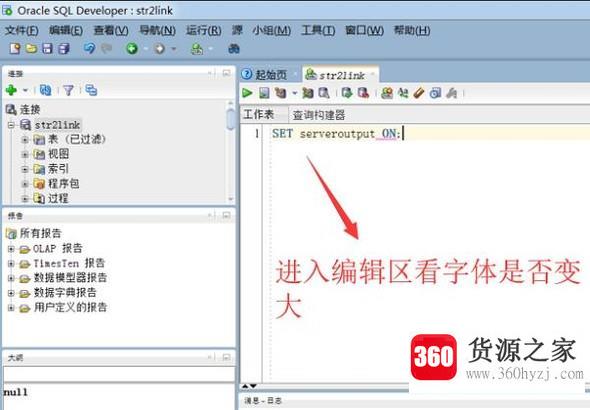Screen dimensions: 590x410
Task: Expand the 表 (已过滤) node
Action: [x=25, y=140]
